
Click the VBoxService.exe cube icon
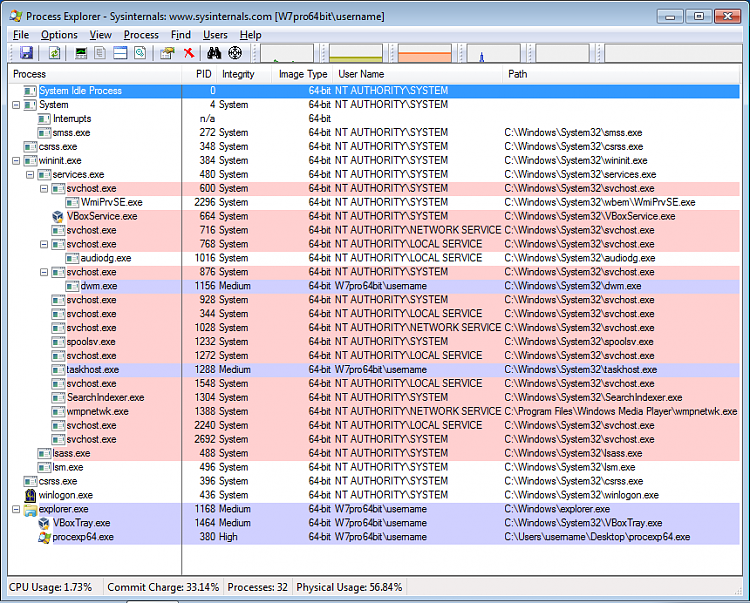(x=58, y=216)
